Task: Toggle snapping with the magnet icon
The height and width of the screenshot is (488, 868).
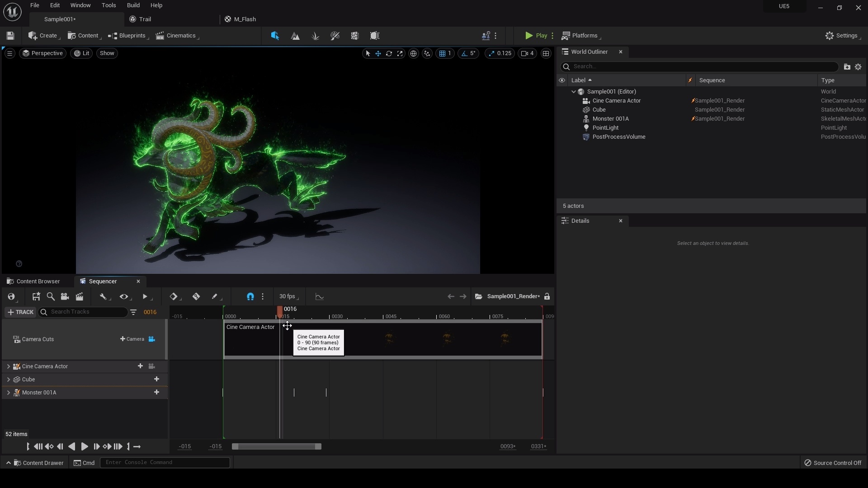Action: [250, 297]
